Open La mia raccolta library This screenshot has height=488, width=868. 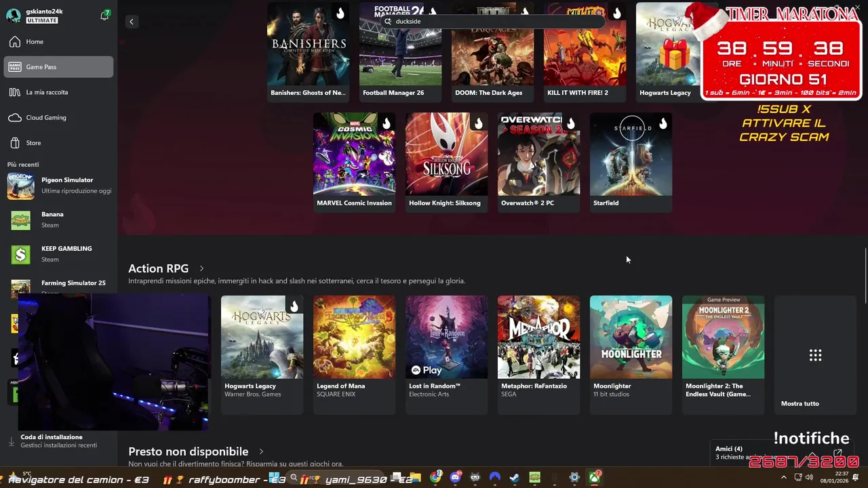click(58, 92)
